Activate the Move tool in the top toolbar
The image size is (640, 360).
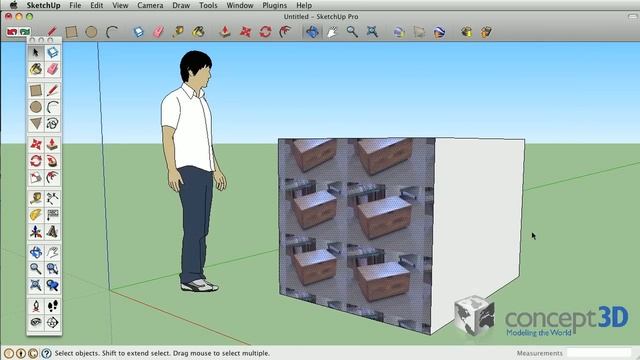245,32
